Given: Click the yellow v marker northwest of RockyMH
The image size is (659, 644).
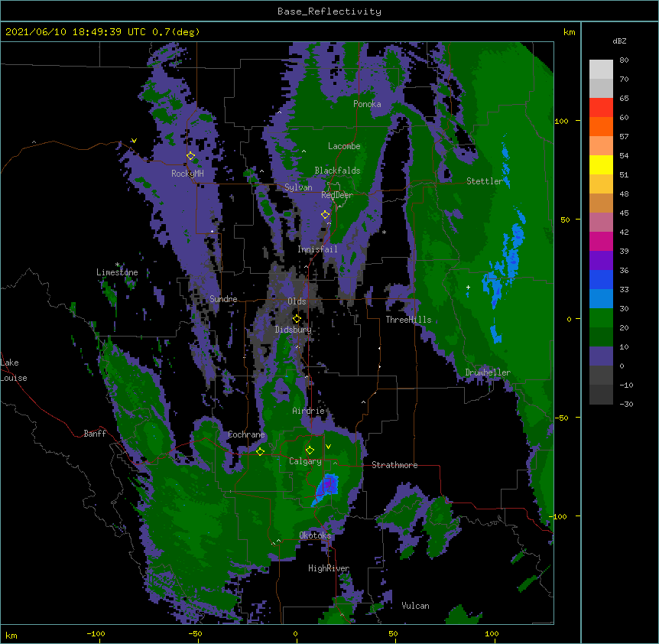Looking at the screenshot, I should point(134,141).
